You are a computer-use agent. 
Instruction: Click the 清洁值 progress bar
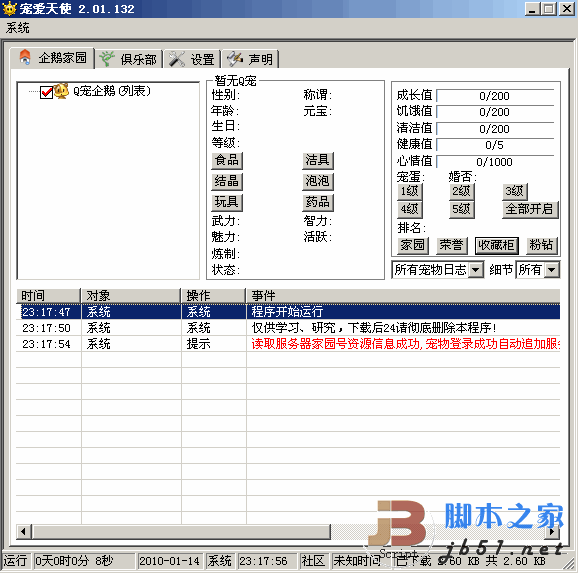point(495,129)
